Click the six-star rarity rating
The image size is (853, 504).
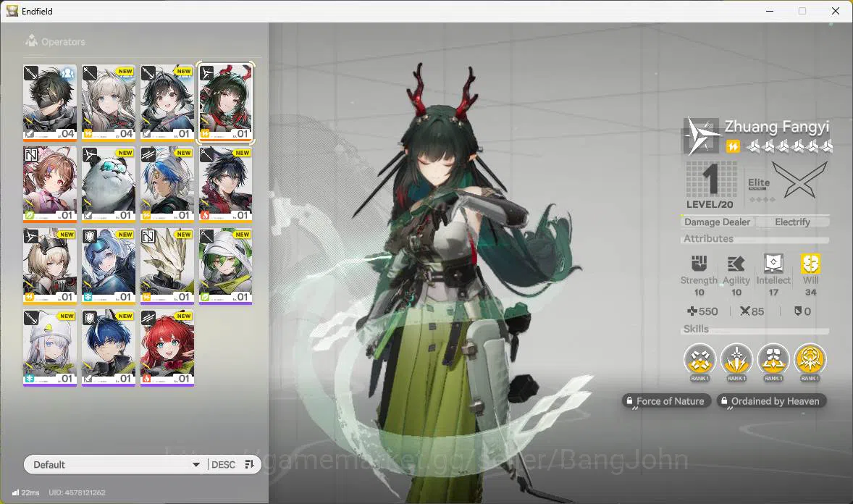(x=789, y=146)
